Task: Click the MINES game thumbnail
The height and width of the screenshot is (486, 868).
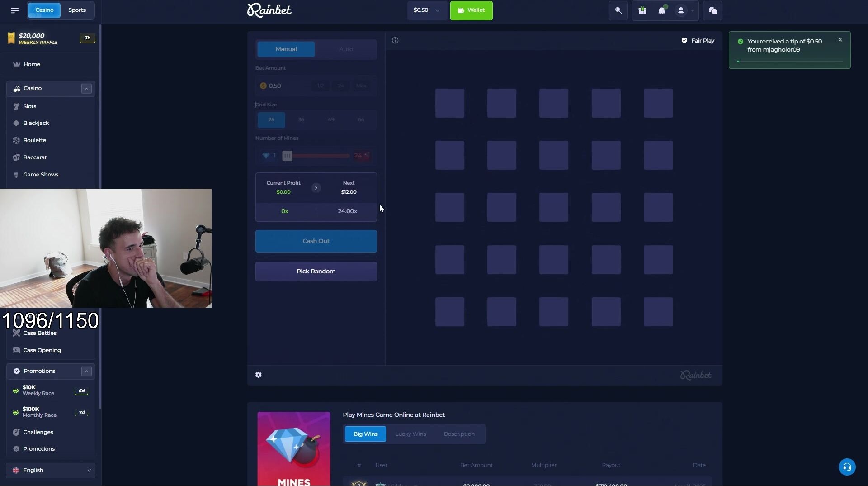Action: click(x=294, y=448)
